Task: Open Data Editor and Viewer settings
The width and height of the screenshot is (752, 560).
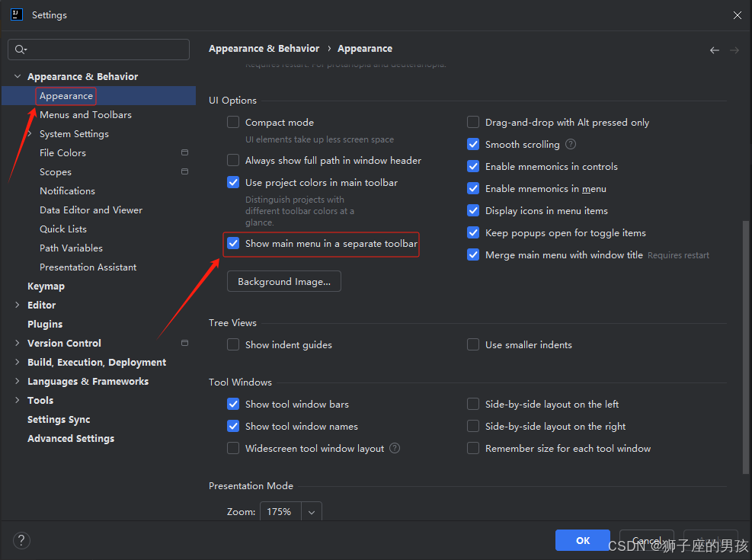Action: pos(91,210)
